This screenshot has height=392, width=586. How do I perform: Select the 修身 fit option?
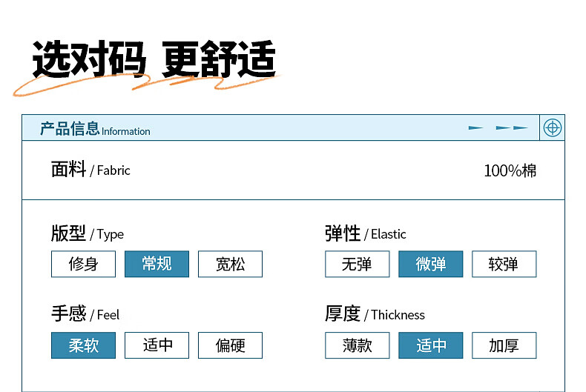[83, 264]
